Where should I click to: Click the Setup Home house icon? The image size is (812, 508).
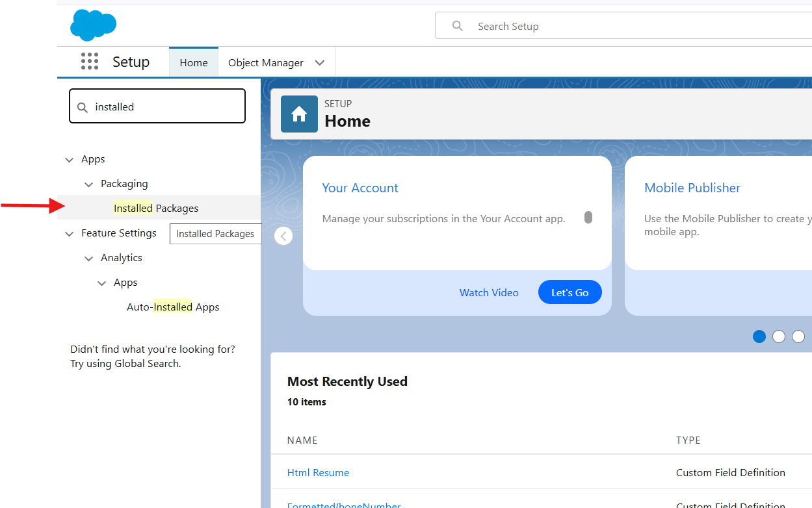point(299,114)
